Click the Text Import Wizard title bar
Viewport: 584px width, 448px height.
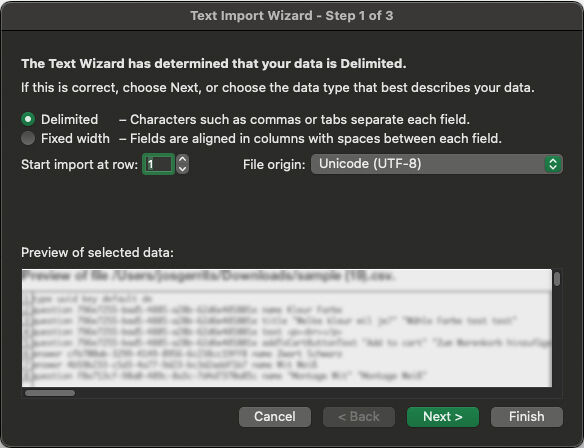292,16
